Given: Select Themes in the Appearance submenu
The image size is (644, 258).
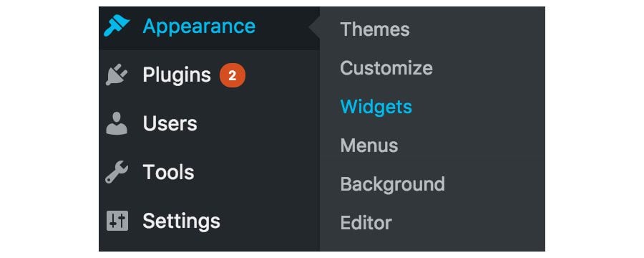Looking at the screenshot, I should tap(375, 29).
